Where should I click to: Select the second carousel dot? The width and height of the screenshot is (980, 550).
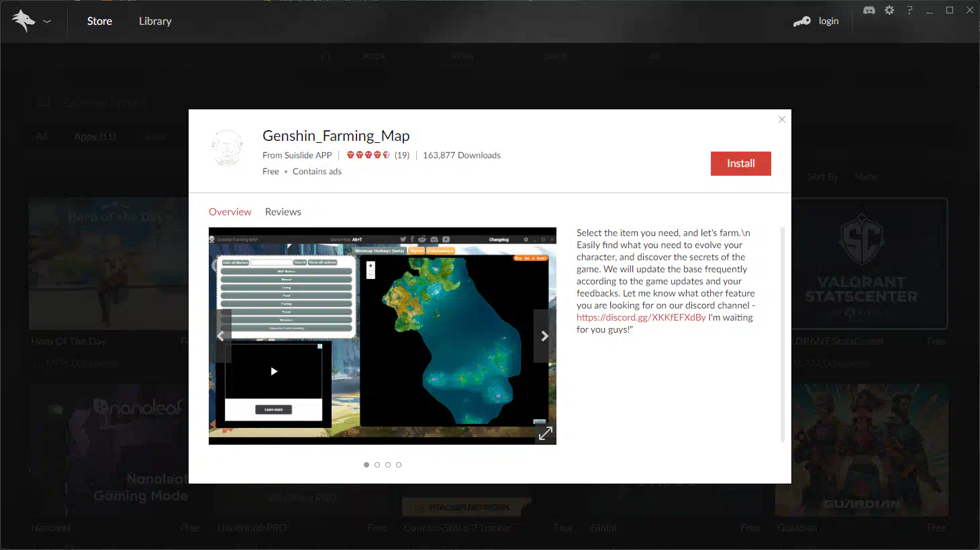pos(377,465)
